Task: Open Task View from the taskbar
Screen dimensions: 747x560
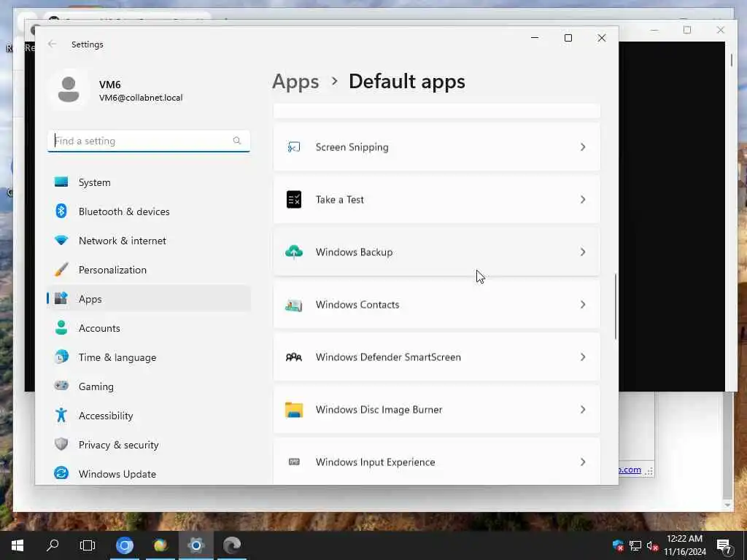Action: (88, 545)
